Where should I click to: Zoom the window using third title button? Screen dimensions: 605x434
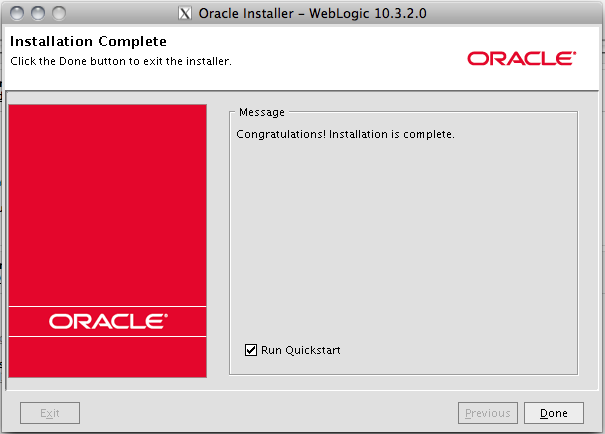pyautogui.click(x=59, y=13)
